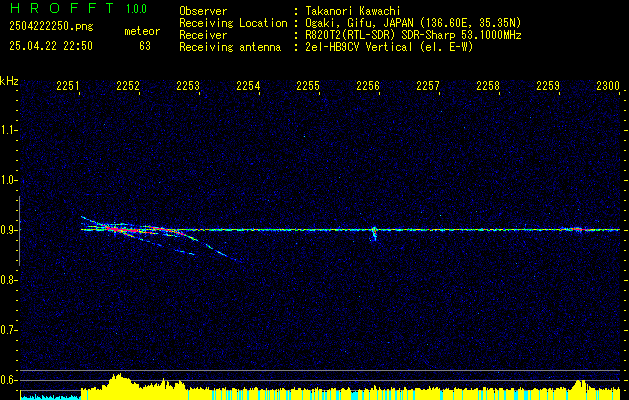
Task: Click the 1.0 kHz axis label
Action: [x=8, y=181]
